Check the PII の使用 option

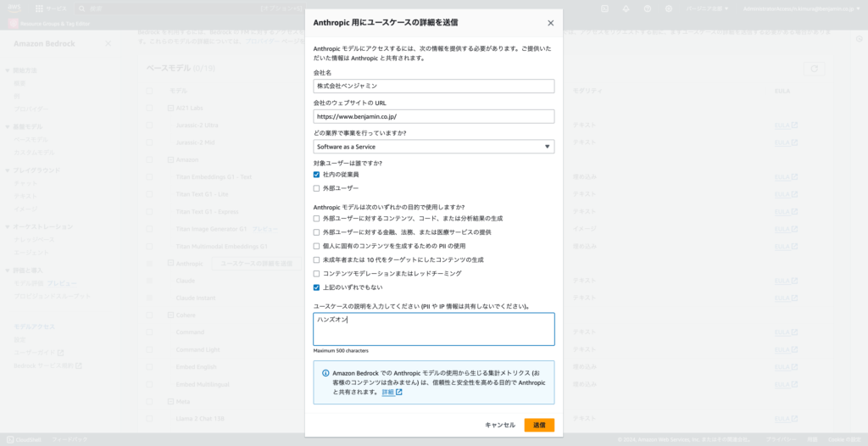316,246
